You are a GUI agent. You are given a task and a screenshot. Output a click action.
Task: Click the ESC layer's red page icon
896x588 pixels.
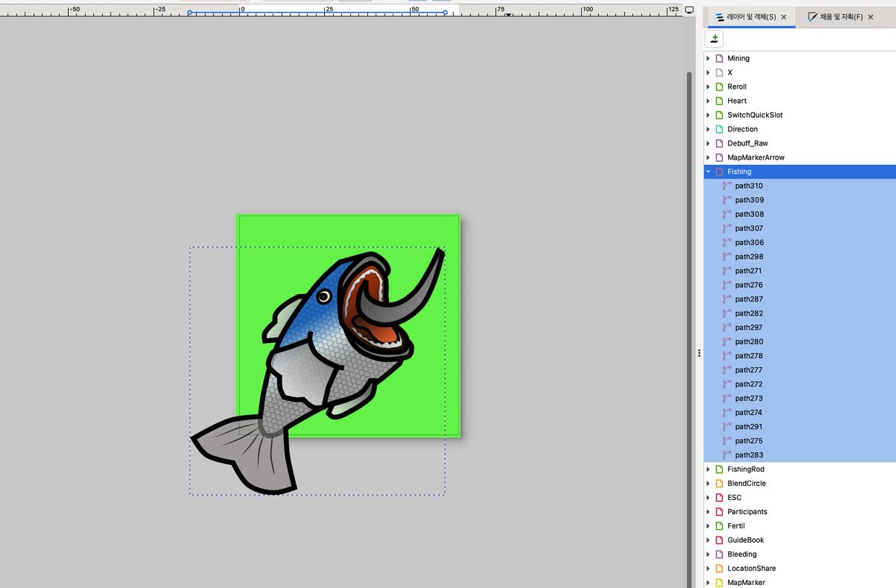(719, 498)
